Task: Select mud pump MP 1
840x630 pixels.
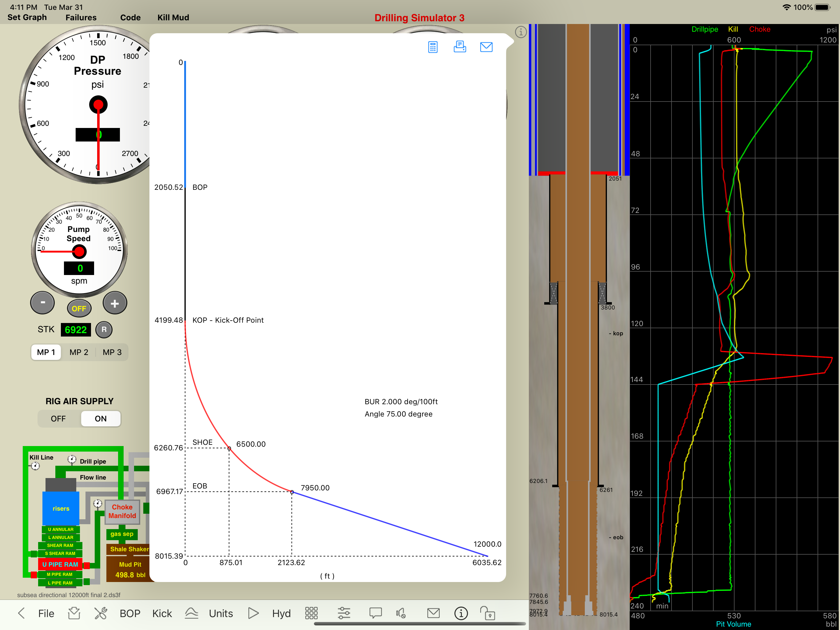Action: click(46, 352)
